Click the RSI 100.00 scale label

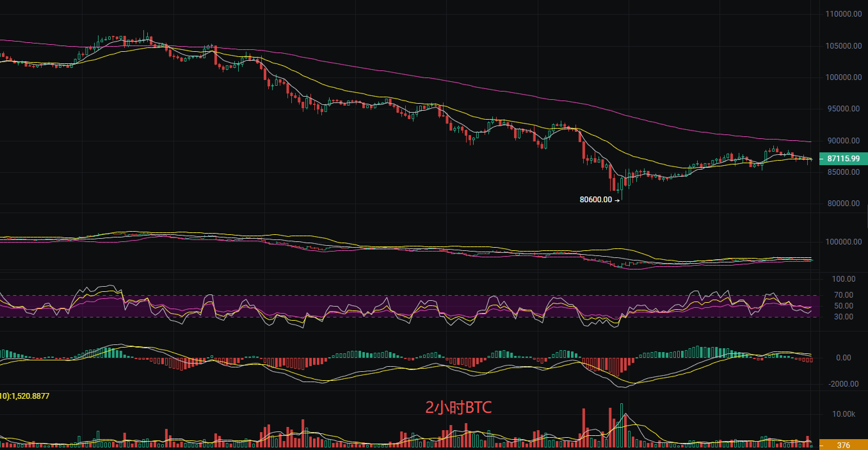click(x=842, y=279)
